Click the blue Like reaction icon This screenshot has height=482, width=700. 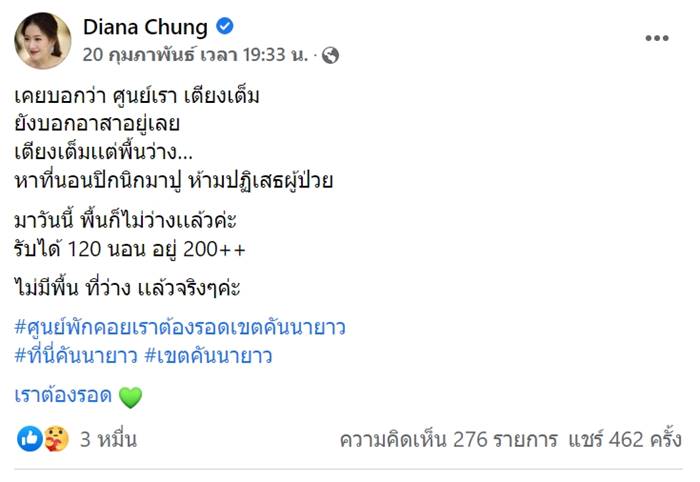click(30, 438)
